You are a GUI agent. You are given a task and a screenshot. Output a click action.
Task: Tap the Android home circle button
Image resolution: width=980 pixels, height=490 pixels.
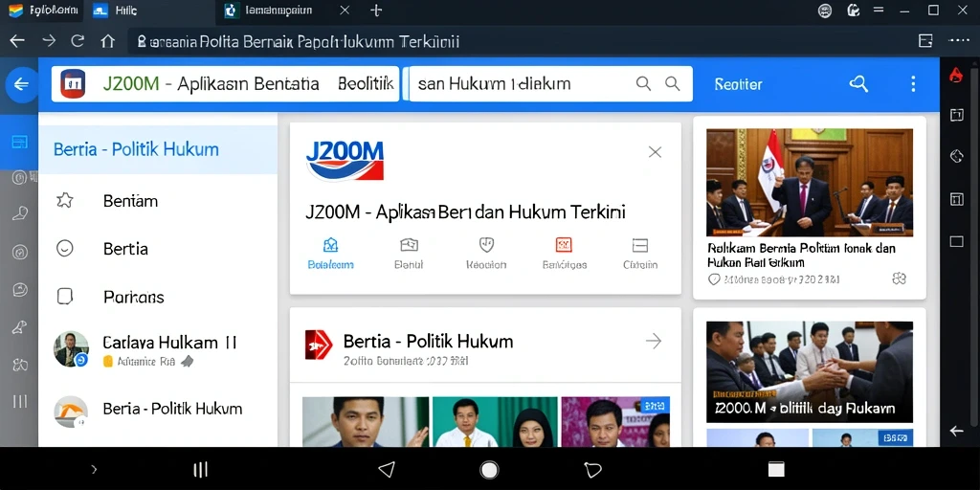coord(489,469)
